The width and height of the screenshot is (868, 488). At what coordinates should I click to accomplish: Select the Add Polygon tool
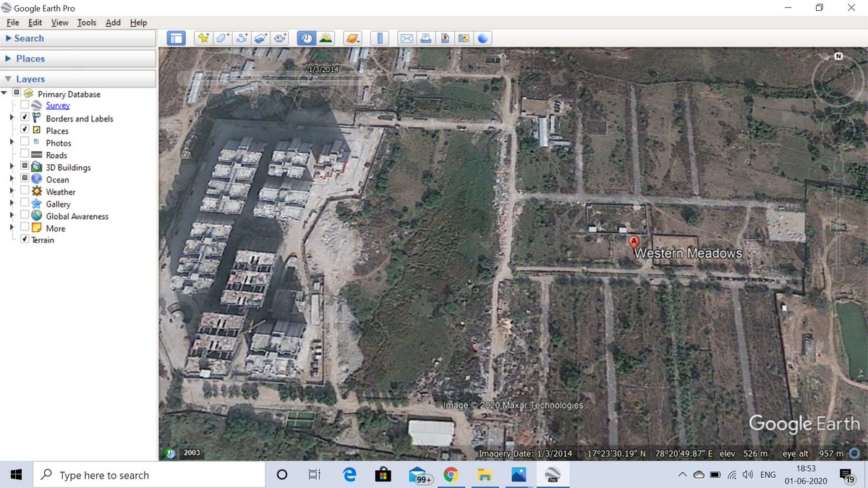(x=223, y=38)
